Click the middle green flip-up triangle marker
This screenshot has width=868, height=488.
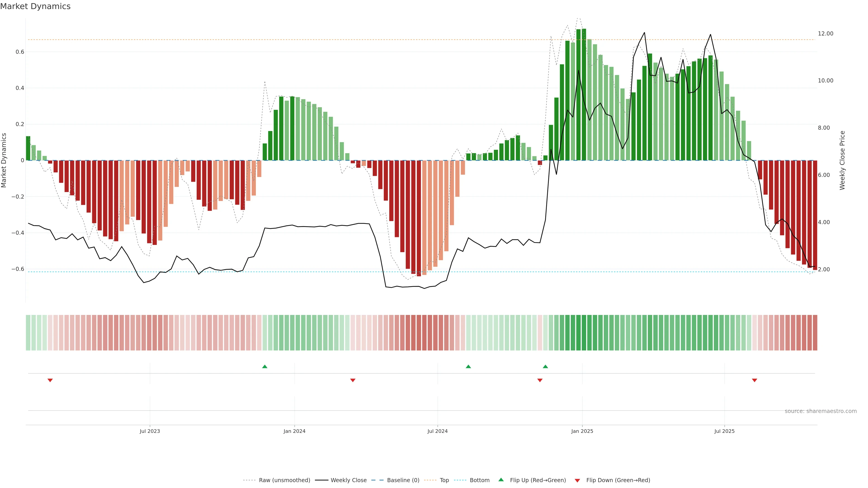468,366
